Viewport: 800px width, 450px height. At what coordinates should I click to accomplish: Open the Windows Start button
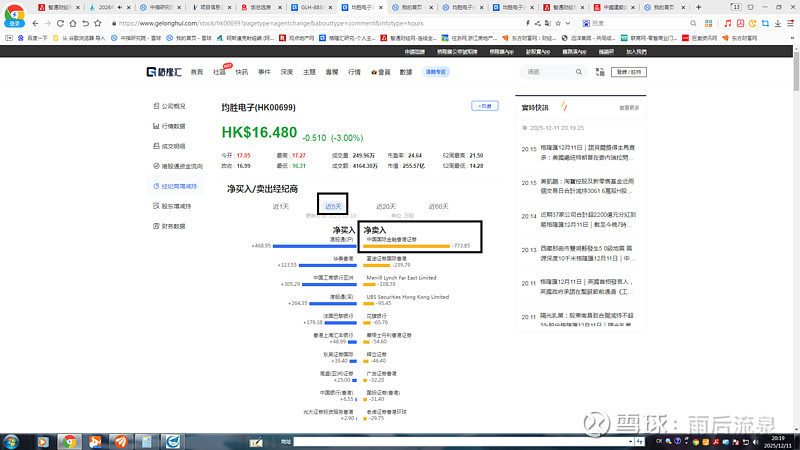pyautogui.click(x=11, y=442)
